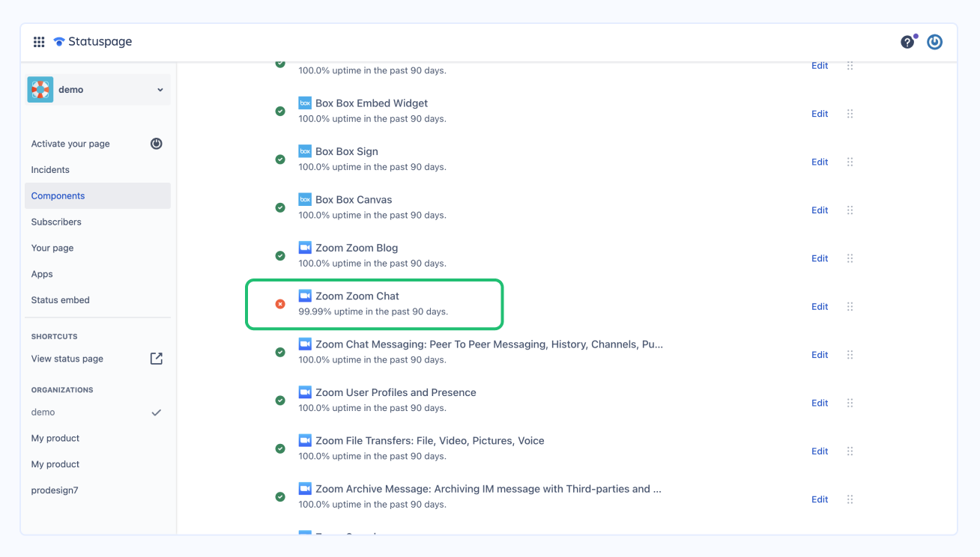Open the Status embed page

pyautogui.click(x=60, y=299)
